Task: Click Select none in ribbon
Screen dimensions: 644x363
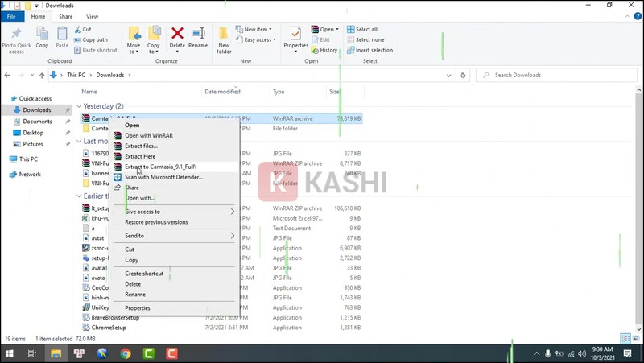Action: (x=365, y=39)
